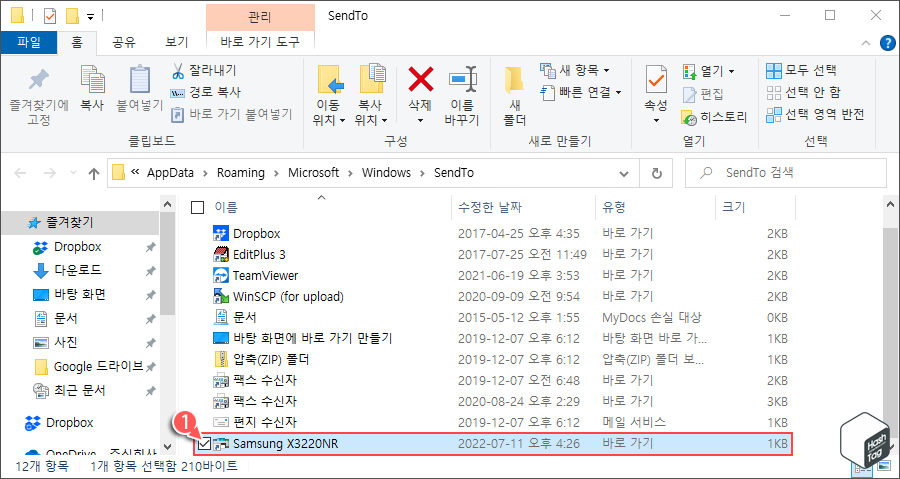Select the WinSCP (for upload) shortcut
This screenshot has height=479, width=900.
(288, 297)
